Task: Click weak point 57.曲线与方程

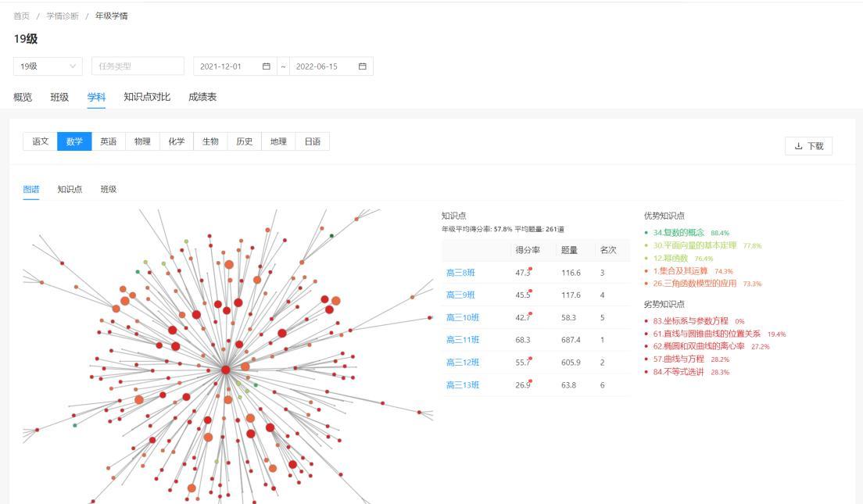Action: (x=679, y=359)
